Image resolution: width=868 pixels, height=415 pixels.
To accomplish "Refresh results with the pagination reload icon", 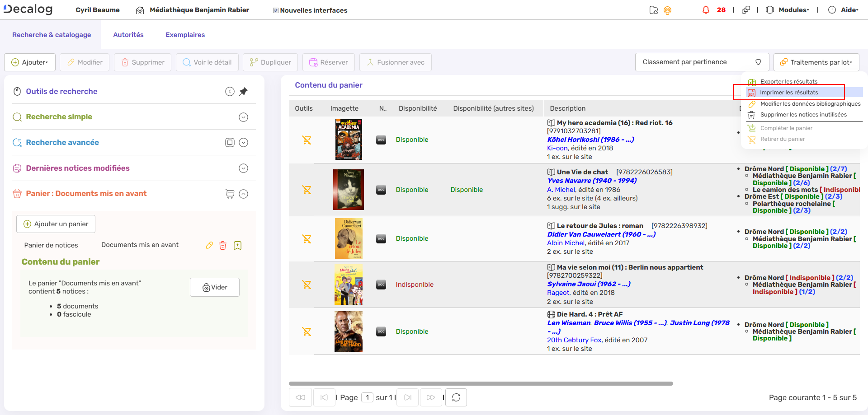I will [x=456, y=397].
